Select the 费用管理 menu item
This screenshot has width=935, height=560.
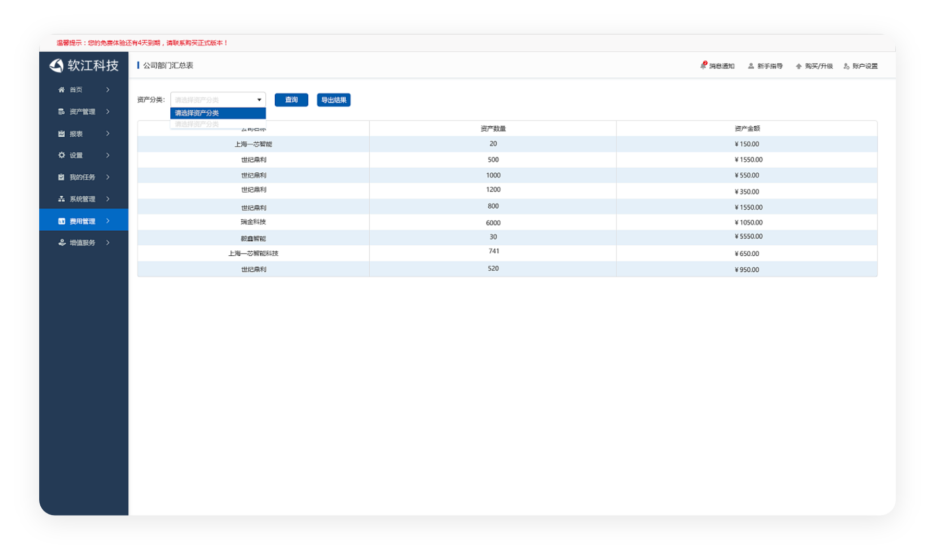84,220
